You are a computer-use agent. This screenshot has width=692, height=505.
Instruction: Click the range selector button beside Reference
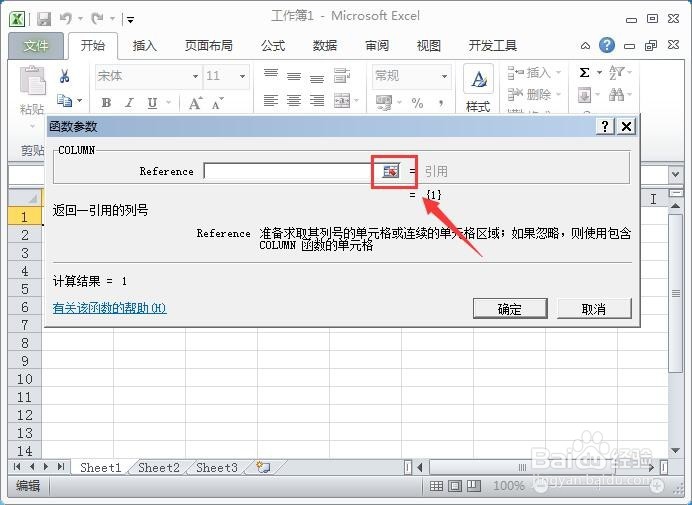tap(391, 171)
